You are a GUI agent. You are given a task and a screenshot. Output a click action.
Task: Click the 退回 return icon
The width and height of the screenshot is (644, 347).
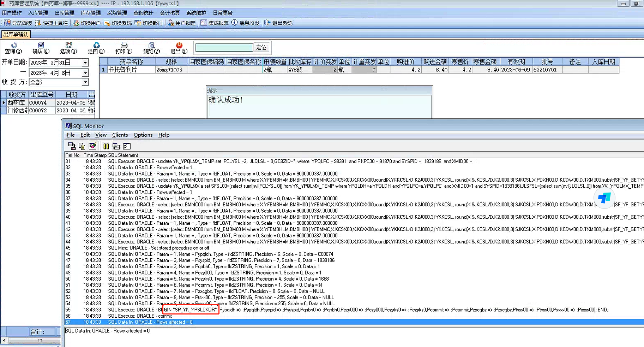pyautogui.click(x=96, y=48)
